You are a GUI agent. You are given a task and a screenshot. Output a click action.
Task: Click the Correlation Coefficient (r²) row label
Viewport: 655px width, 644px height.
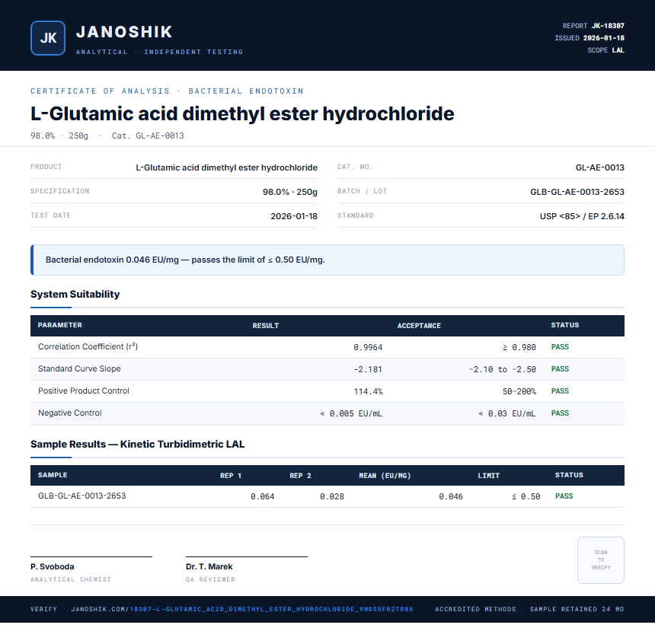[88, 346]
